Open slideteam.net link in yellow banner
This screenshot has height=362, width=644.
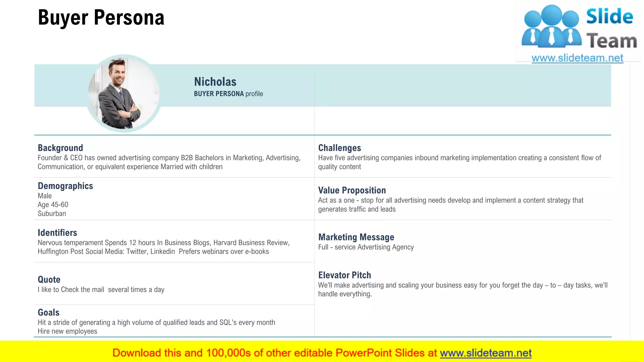pos(486,353)
